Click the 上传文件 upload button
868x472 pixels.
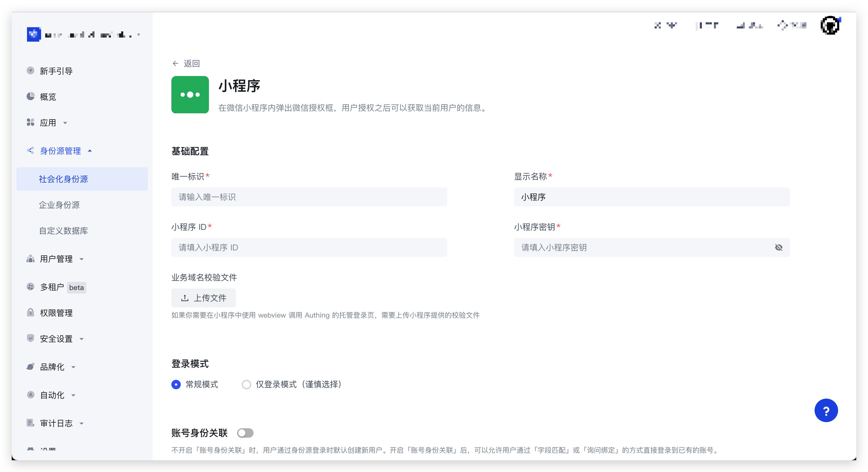(203, 298)
